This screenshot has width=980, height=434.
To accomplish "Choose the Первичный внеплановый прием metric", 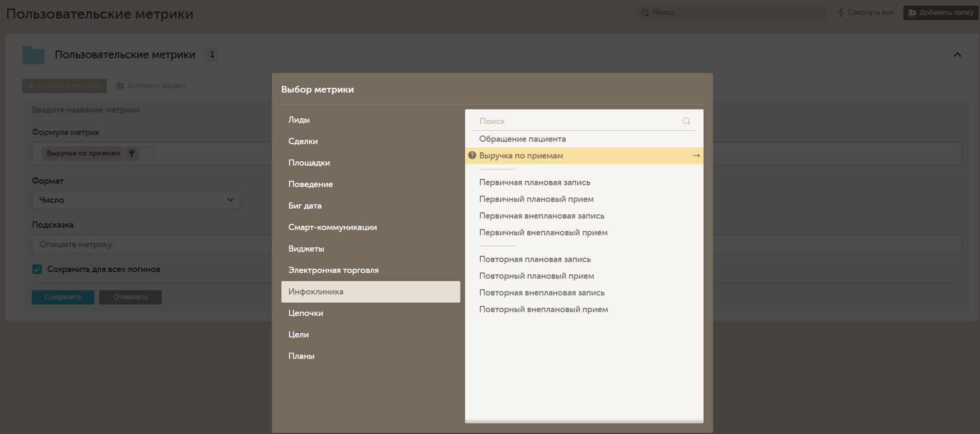I will pyautogui.click(x=584, y=233).
